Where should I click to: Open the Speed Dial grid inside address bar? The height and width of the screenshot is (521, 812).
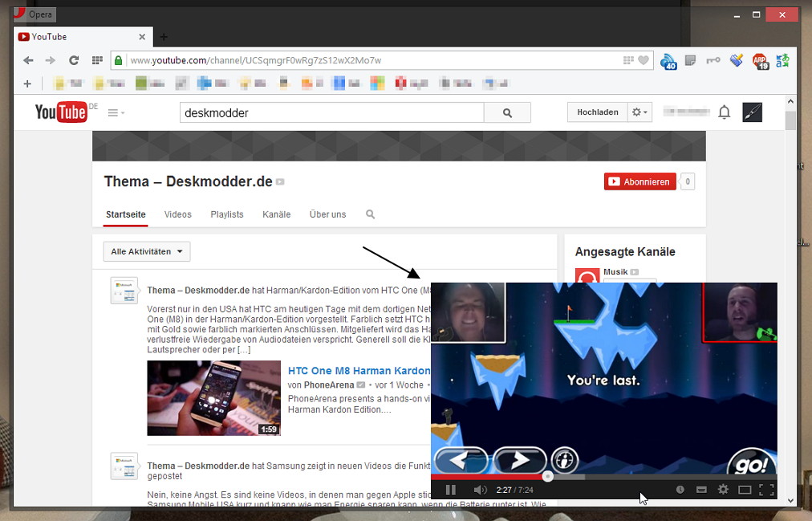[628, 60]
